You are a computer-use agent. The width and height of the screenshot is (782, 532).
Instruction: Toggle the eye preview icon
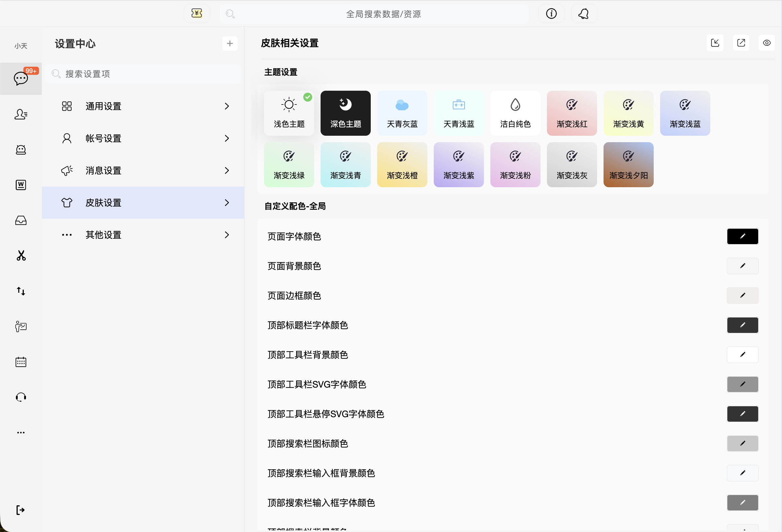point(767,43)
